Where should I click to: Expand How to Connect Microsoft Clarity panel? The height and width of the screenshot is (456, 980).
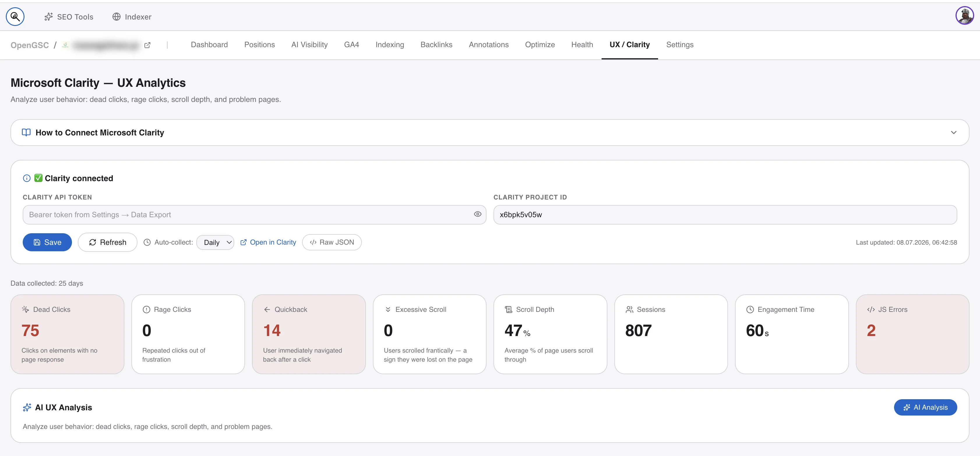(x=490, y=132)
